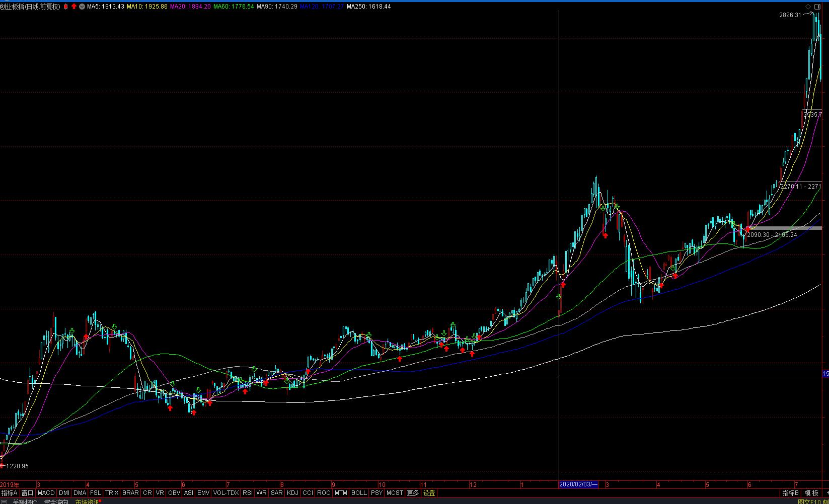Image resolution: width=829 pixels, height=504 pixels.
Task: Open the 设置 indicator settings
Action: (429, 493)
